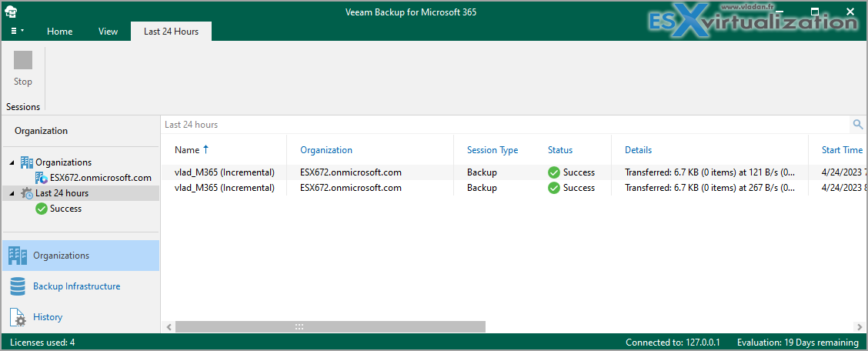Open the main hamburger menu

(x=17, y=31)
